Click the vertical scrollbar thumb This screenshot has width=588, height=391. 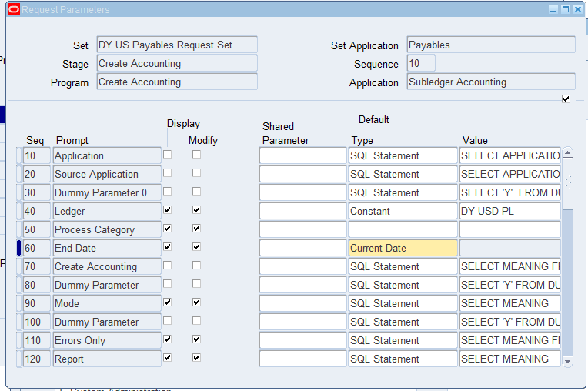click(568, 185)
